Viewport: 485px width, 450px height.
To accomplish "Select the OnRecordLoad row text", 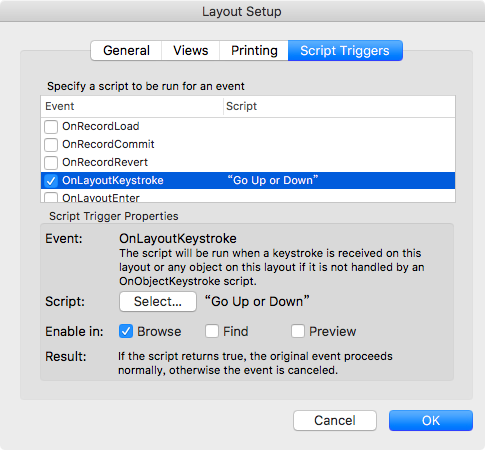I will (x=101, y=126).
